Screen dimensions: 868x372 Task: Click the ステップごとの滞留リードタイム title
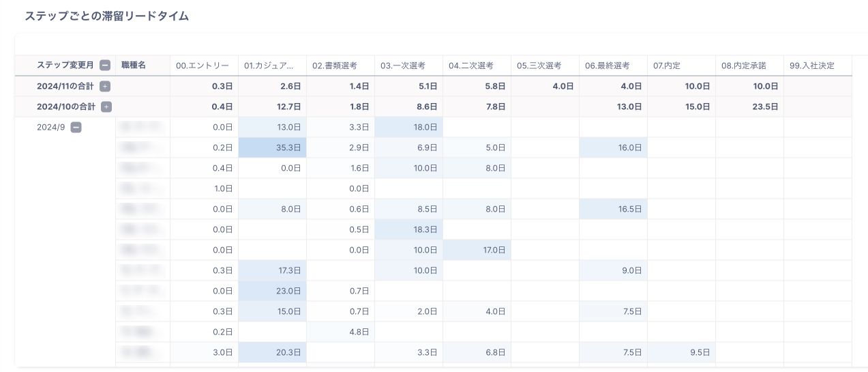pyautogui.click(x=107, y=16)
